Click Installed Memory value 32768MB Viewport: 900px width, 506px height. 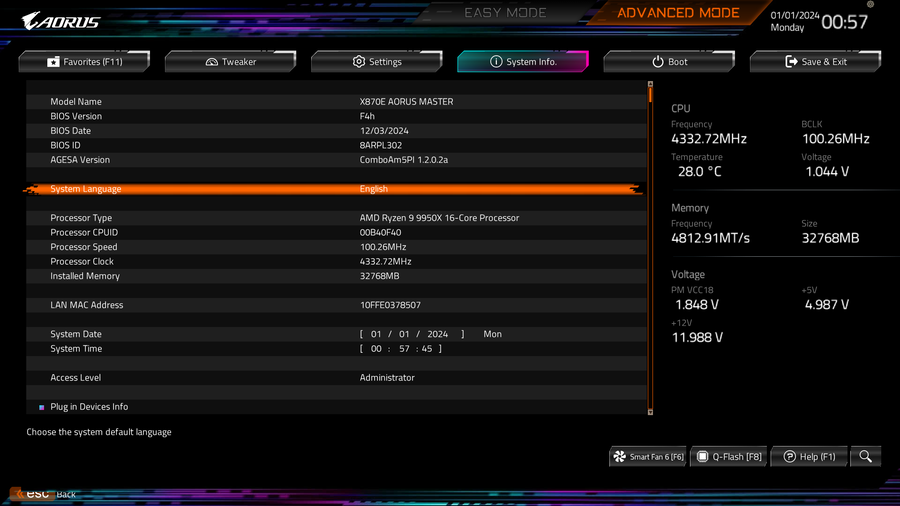pos(379,276)
